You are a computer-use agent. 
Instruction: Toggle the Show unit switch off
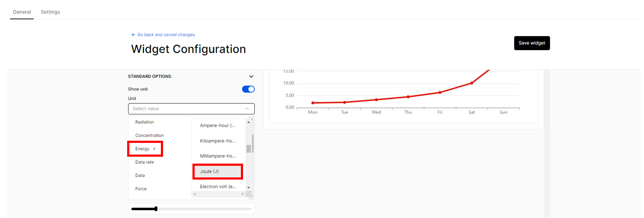[x=248, y=89]
